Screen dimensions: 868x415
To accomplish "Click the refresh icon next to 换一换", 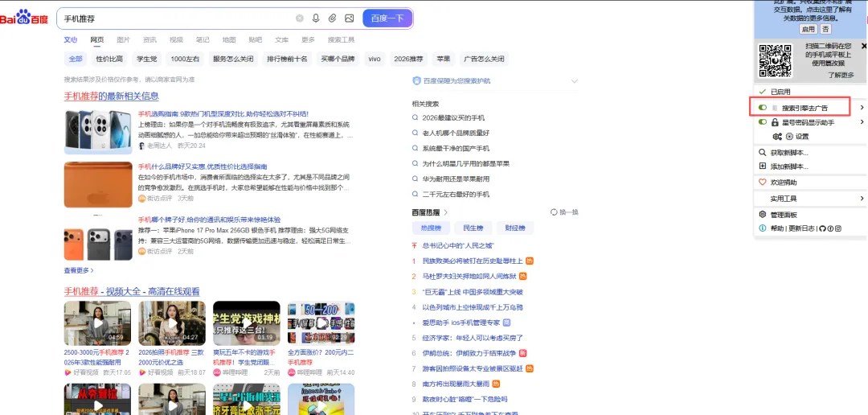I will tap(554, 212).
